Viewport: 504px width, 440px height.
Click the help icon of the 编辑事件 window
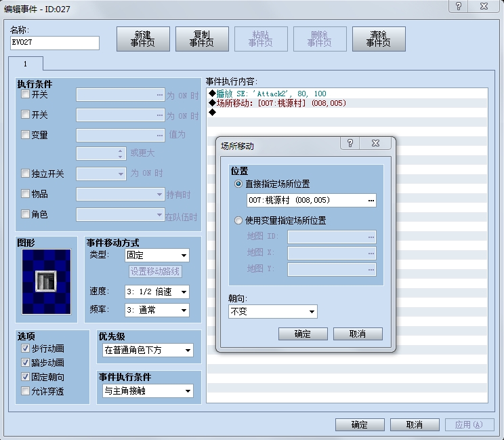pyautogui.click(x=459, y=6)
